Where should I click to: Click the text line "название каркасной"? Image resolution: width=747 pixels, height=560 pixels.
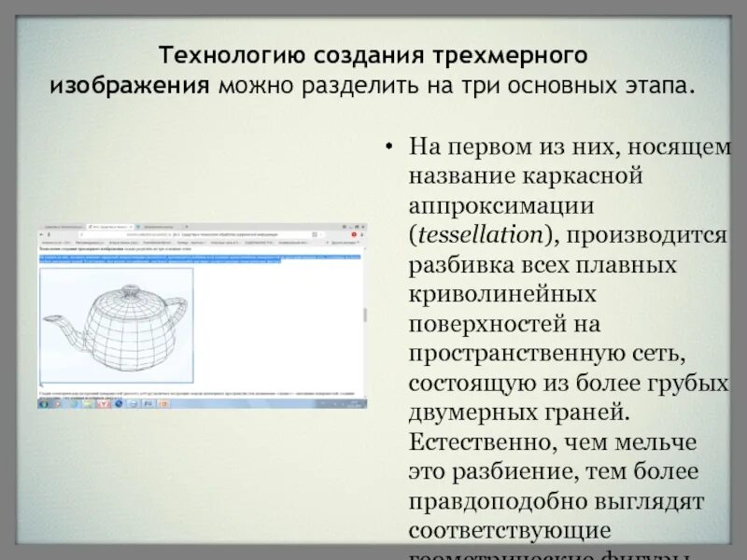tap(526, 175)
